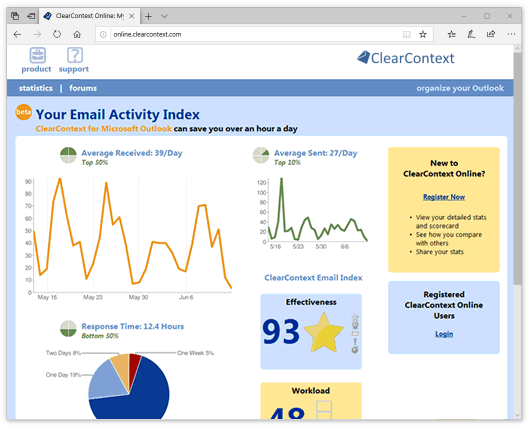This screenshot has height=428, width=532.
Task: Open the product briefcase icon
Action: [37, 55]
